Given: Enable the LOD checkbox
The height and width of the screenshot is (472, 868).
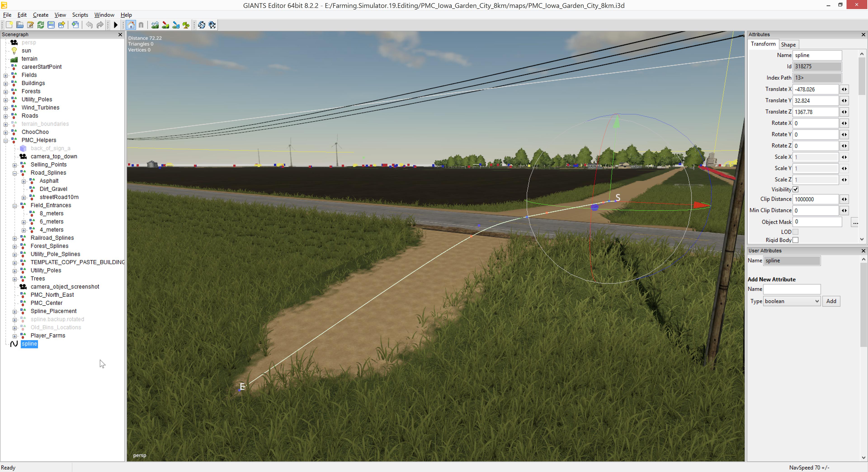Looking at the screenshot, I should click(796, 232).
